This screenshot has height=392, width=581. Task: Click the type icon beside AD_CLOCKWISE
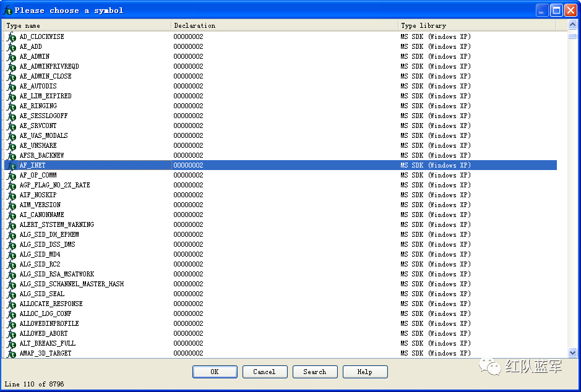point(12,37)
